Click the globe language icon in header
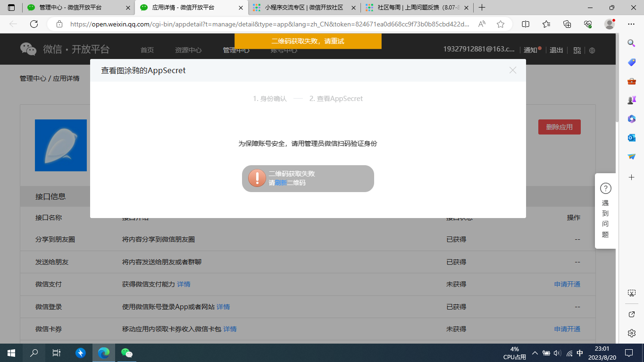Screen dimensions: 644x362 point(592,51)
